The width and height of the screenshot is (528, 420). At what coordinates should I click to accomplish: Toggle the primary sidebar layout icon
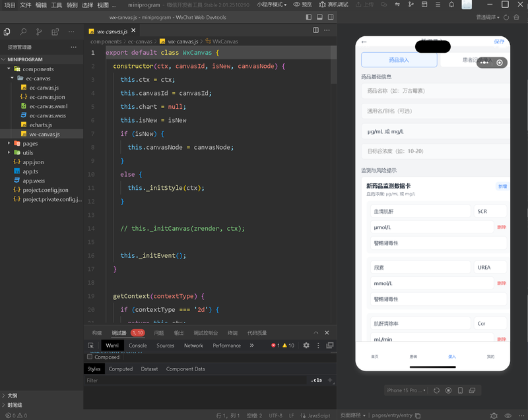pyautogui.click(x=308, y=17)
